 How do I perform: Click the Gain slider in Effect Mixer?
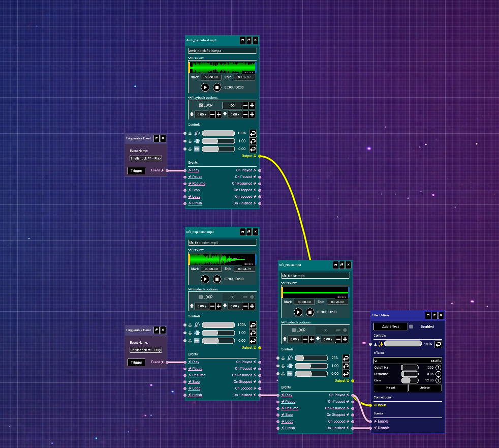click(x=411, y=380)
